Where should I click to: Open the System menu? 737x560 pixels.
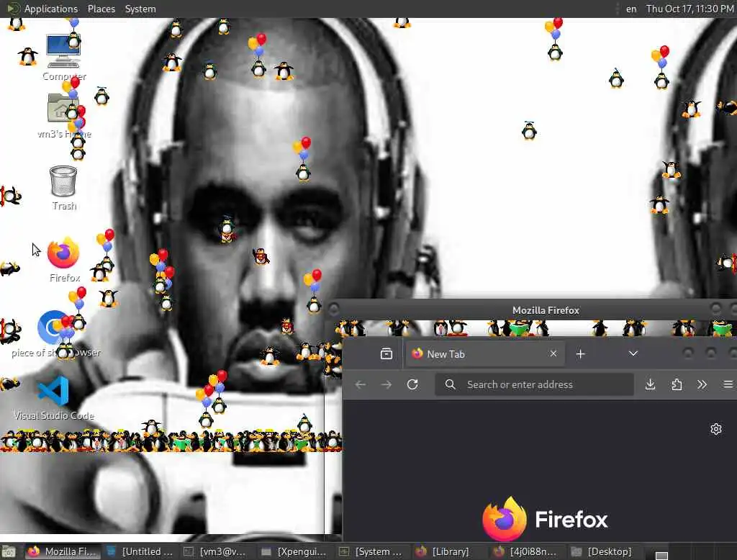[140, 9]
